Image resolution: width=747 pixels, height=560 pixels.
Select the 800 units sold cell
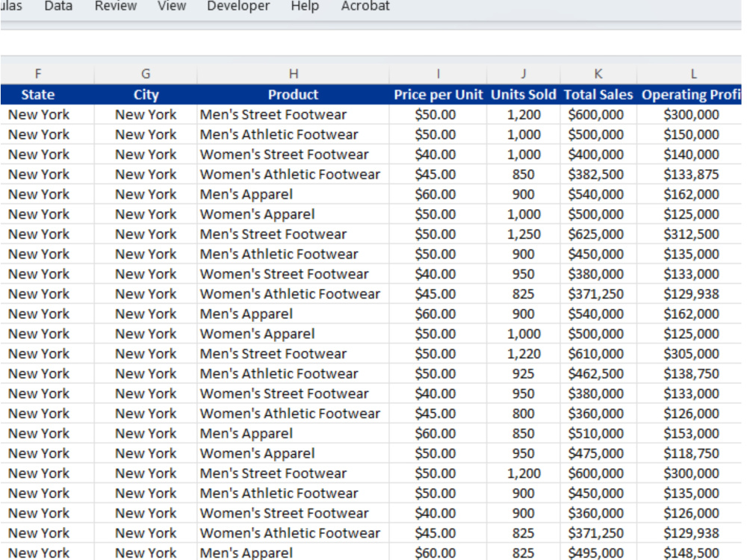tap(524, 414)
